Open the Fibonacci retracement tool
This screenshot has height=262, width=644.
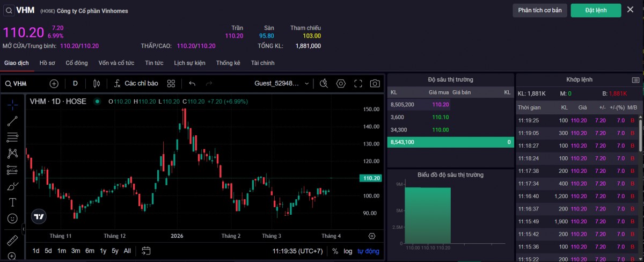pos(12,137)
